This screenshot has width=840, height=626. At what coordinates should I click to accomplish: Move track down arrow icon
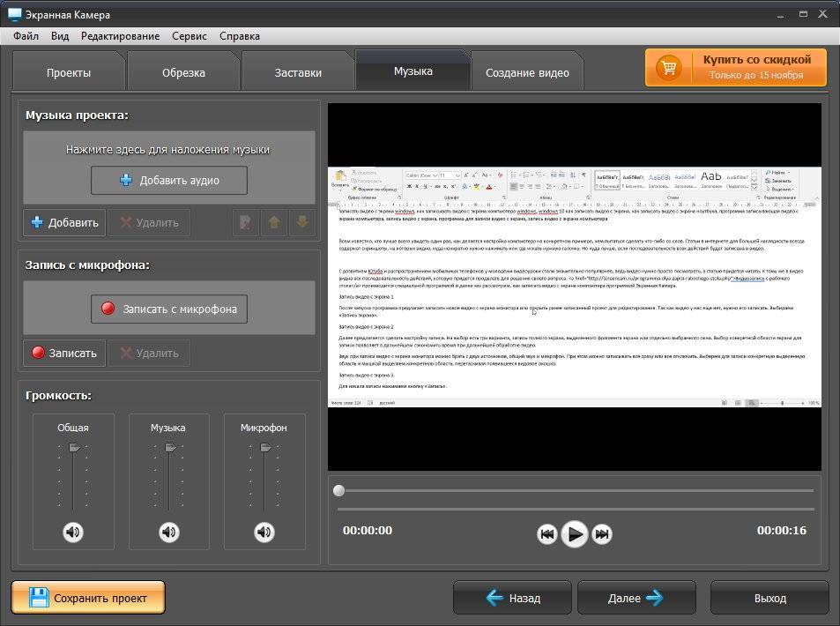point(302,222)
